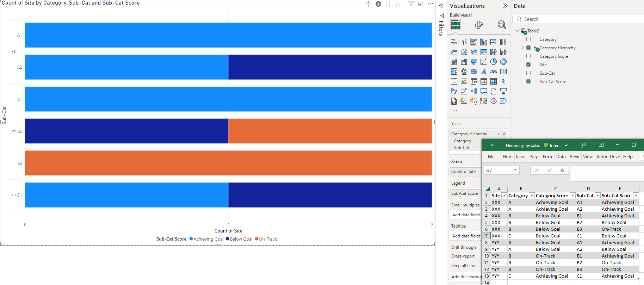Screen dimensions: 644x285
Task: Open the chart's filter icon
Action: tap(411, 4)
